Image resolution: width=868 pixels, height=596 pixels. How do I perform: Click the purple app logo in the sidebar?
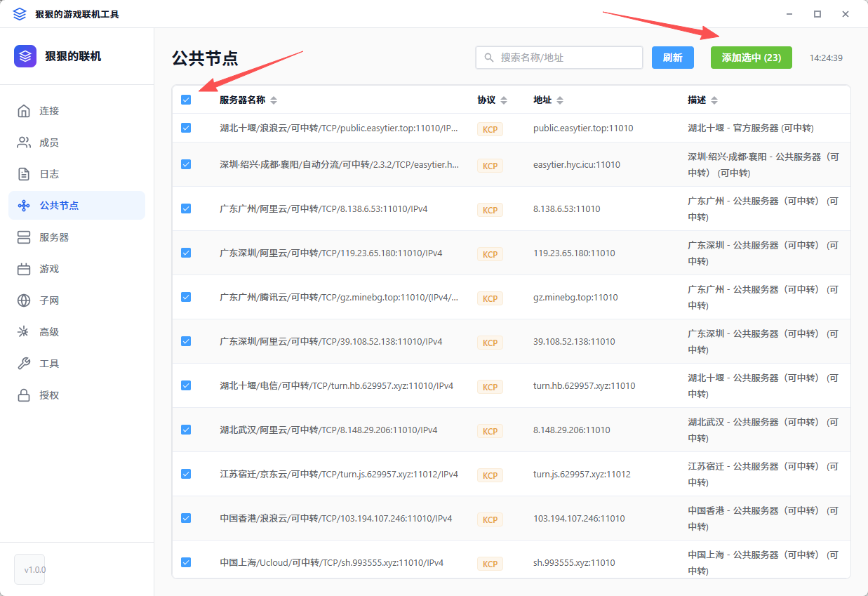[25, 56]
